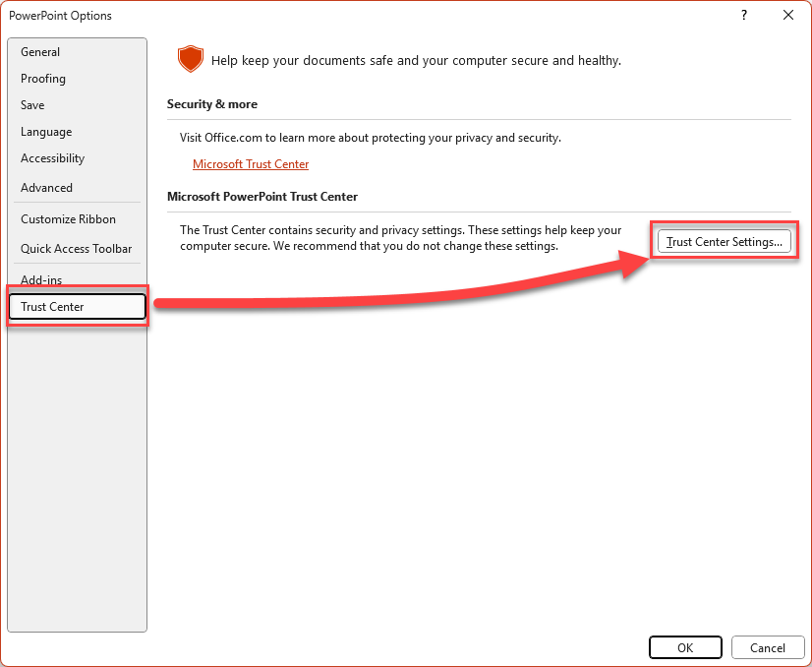
Task: Switch to the Save options page
Action: point(32,105)
